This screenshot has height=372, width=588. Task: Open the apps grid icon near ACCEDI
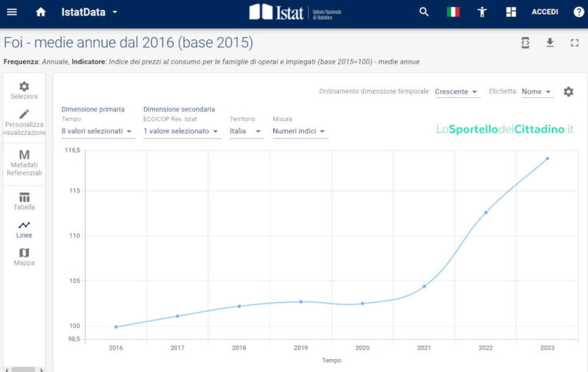click(510, 11)
